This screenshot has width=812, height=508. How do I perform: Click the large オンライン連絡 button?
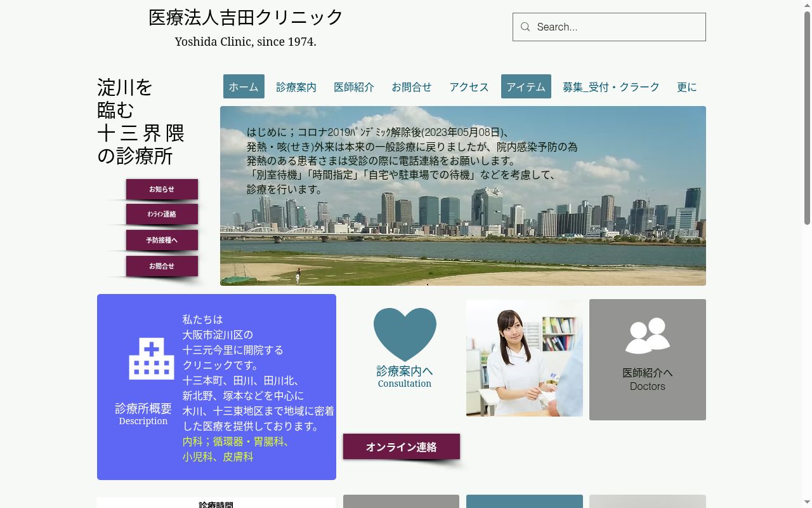tap(402, 446)
